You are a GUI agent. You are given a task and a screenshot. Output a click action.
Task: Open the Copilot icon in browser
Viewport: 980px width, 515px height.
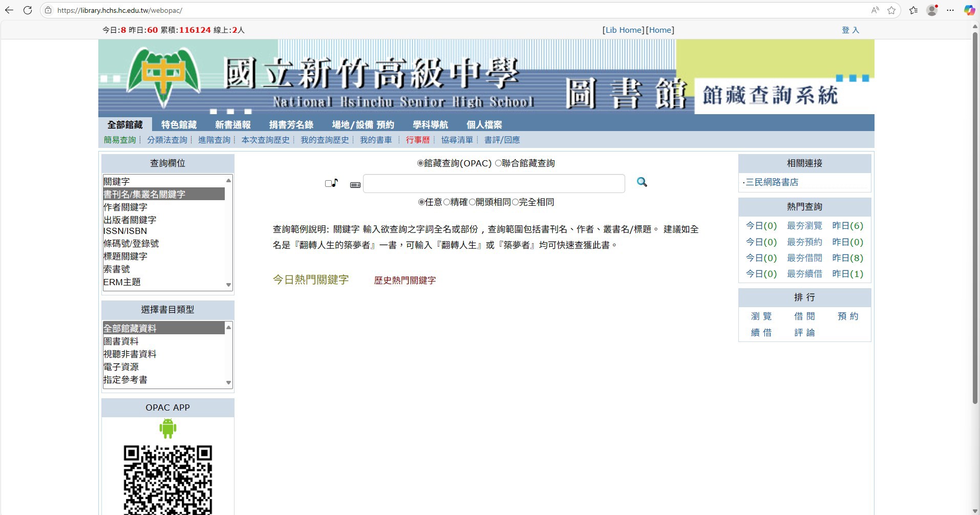coord(969,10)
